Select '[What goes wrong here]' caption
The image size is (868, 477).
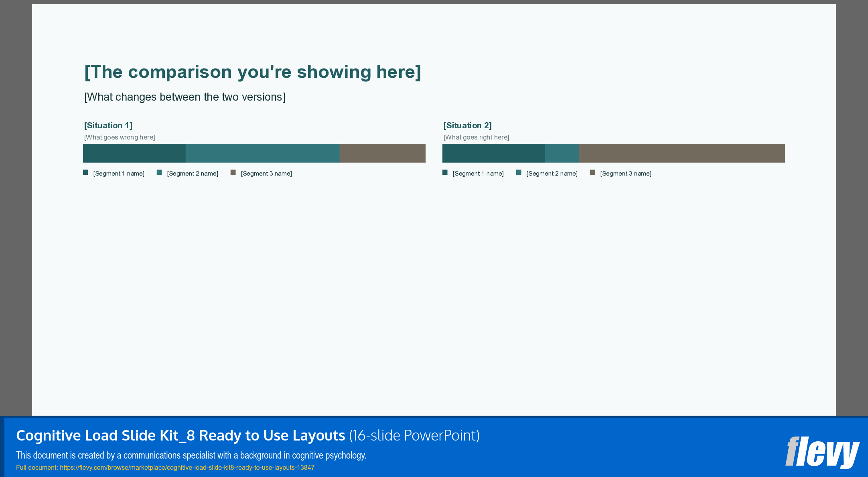[120, 137]
